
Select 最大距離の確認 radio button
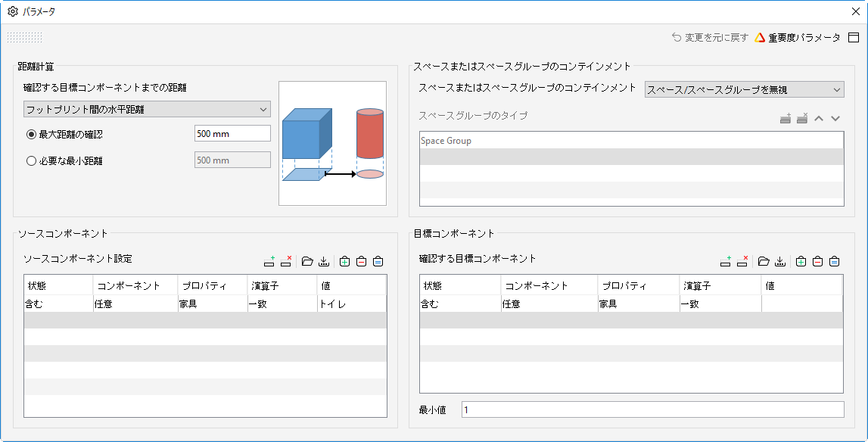(x=32, y=134)
